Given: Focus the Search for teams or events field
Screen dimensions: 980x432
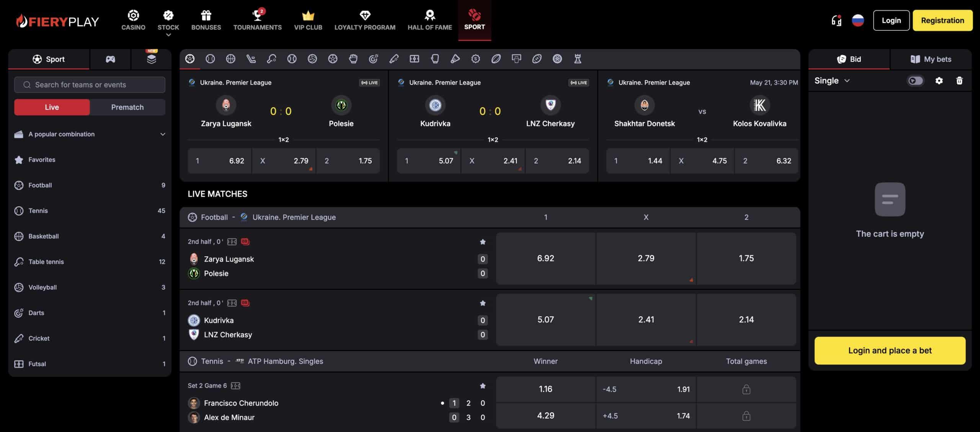Looking at the screenshot, I should click(90, 85).
